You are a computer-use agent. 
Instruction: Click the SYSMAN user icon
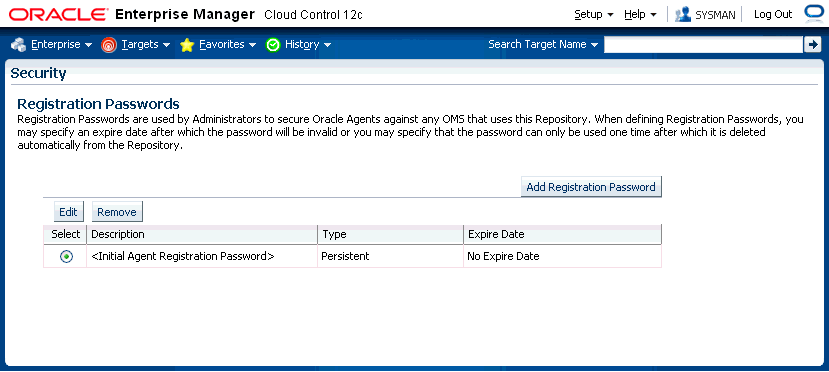coord(683,14)
